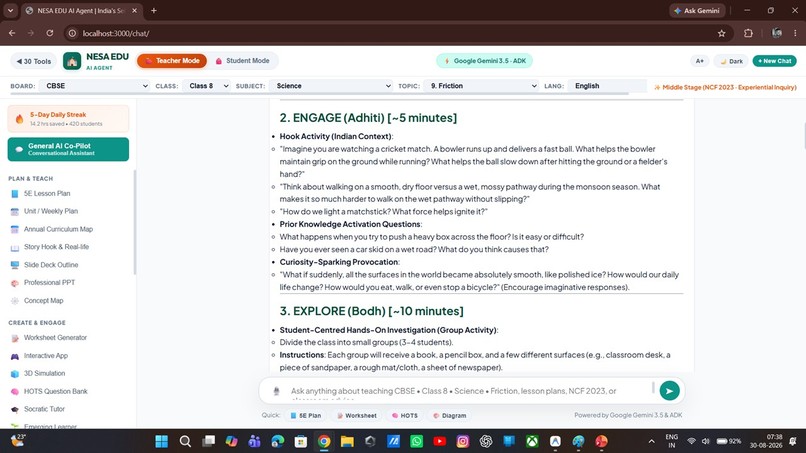Click the microphone icon in chat box
Viewport: 806px width, 453px height.
tap(276, 391)
